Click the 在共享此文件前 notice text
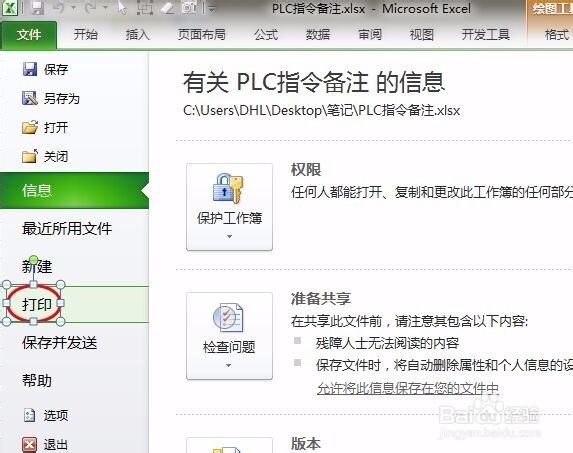This screenshot has height=453, width=573. 409,321
